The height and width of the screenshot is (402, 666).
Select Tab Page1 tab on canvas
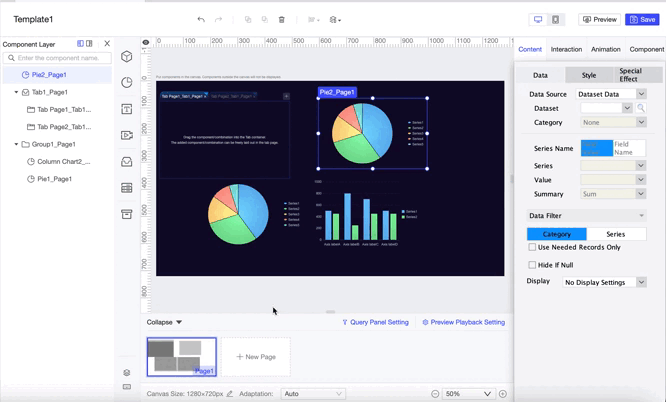(182, 96)
